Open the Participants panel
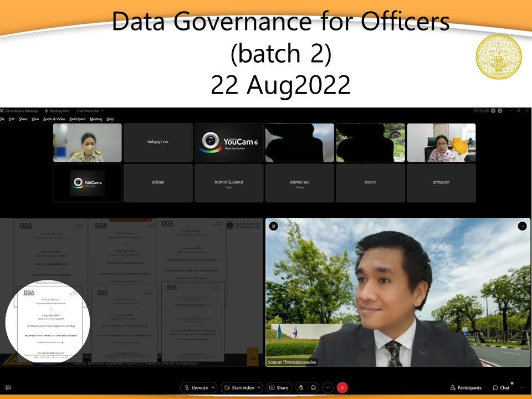This screenshot has width=532, height=399. coord(466,387)
